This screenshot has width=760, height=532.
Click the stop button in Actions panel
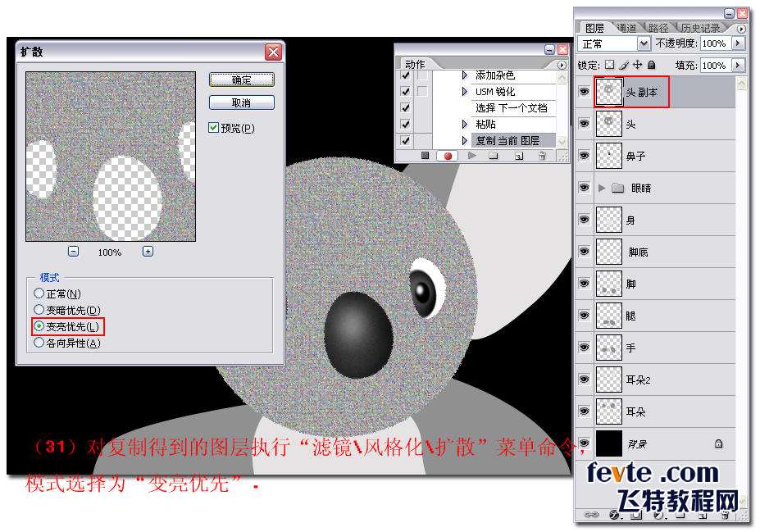[425, 155]
